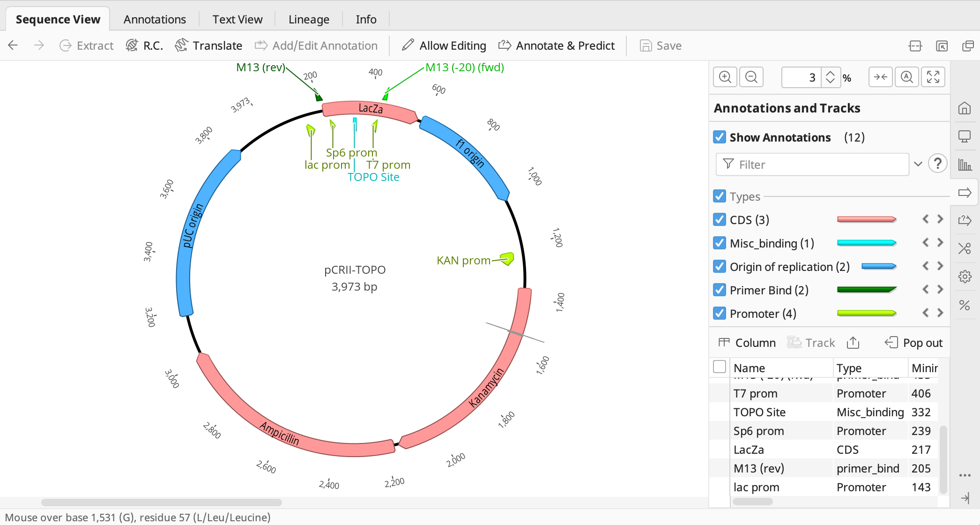Increase the zoom percentage stepper
The height and width of the screenshot is (525, 980).
(x=830, y=73)
